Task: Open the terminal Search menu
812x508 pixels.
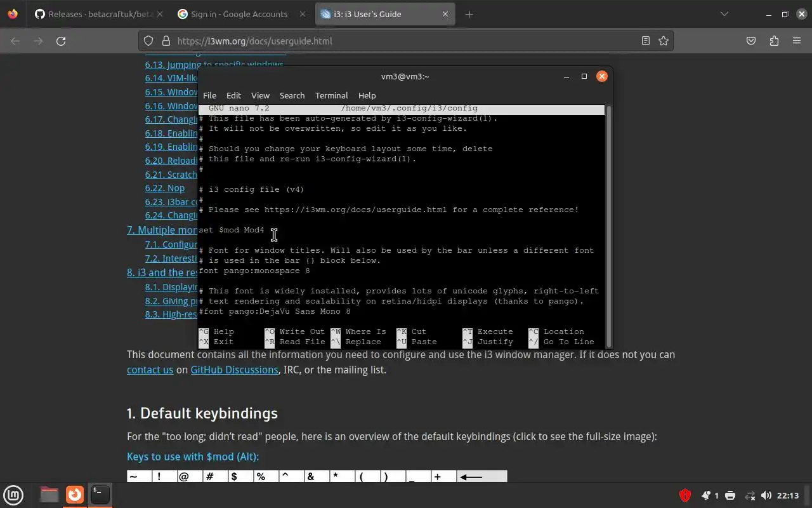Action: click(292, 95)
